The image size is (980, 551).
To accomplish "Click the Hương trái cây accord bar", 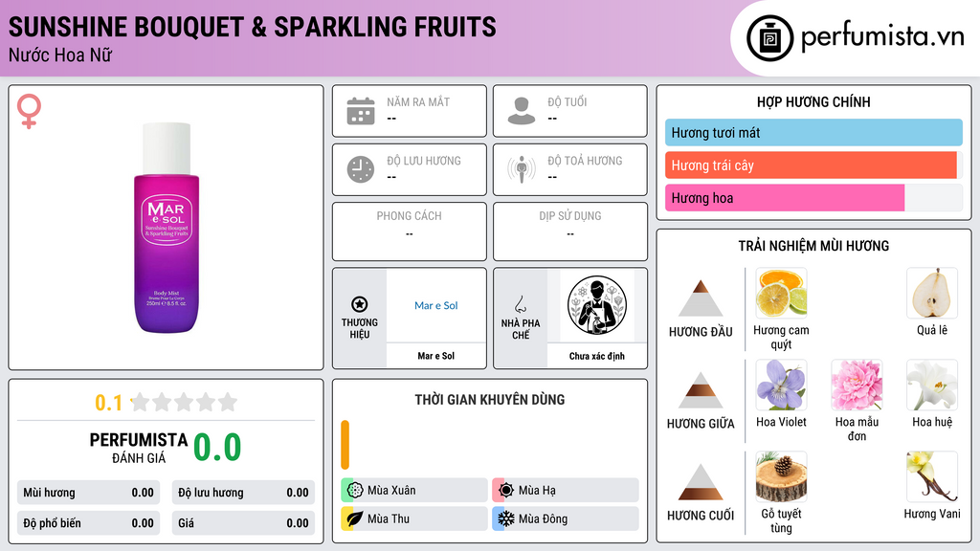I will tap(811, 165).
